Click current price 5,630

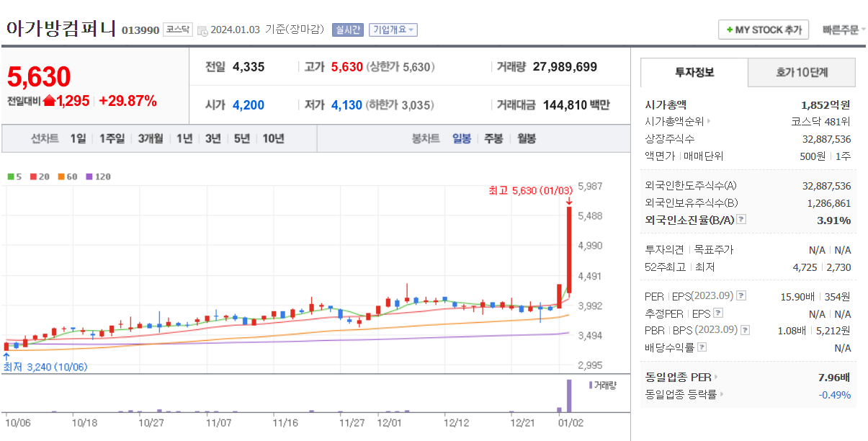[39, 76]
